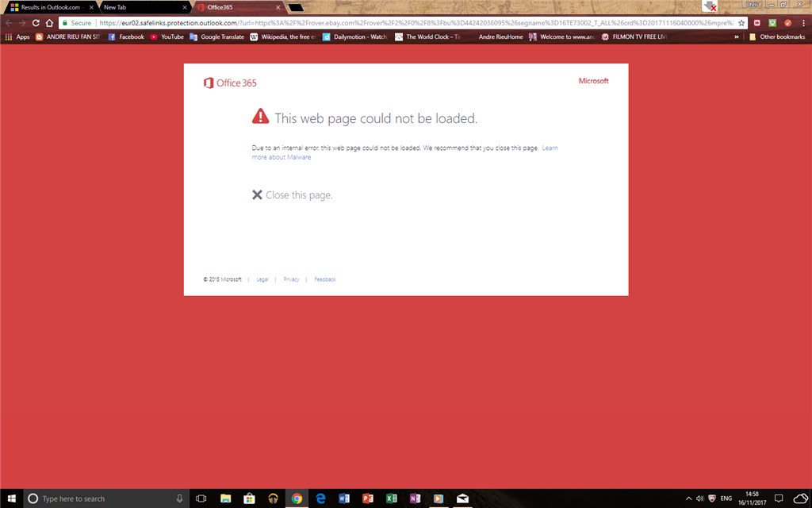Open a new tab button
Screen dimensions: 812x508
click(295, 7)
